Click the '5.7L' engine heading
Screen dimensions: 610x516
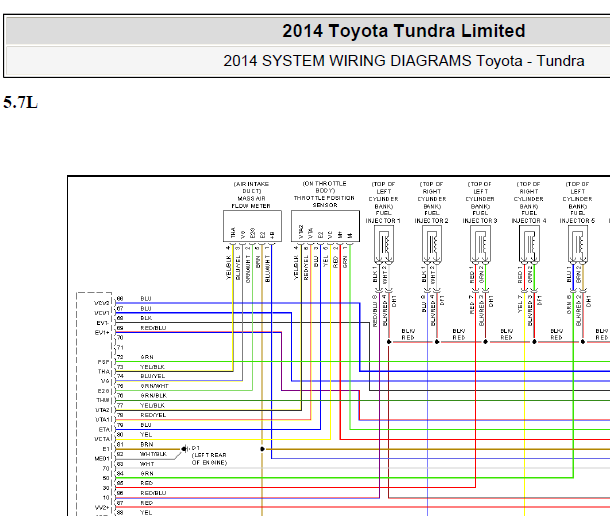click(x=20, y=103)
